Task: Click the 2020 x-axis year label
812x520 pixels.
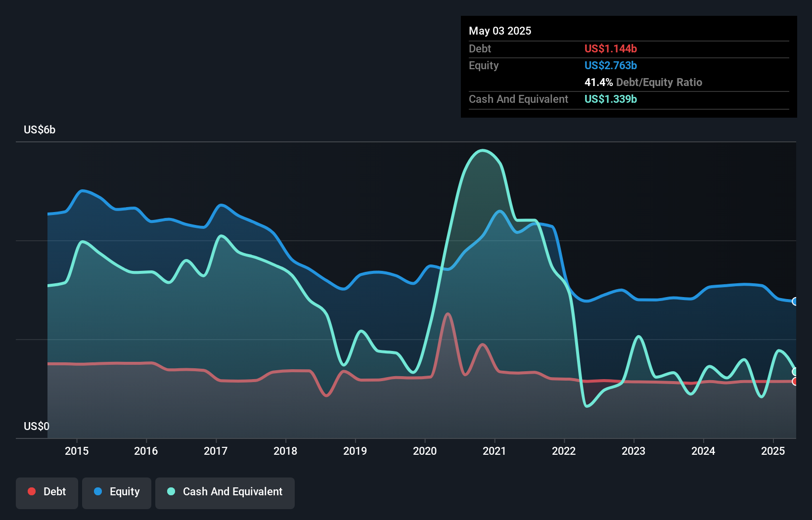Action: [425, 451]
